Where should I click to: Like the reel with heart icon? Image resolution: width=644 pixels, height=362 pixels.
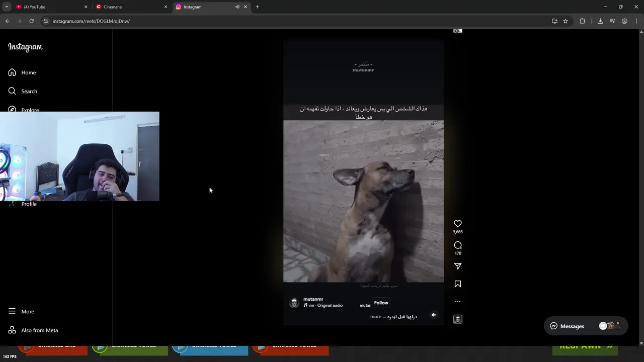point(458,224)
